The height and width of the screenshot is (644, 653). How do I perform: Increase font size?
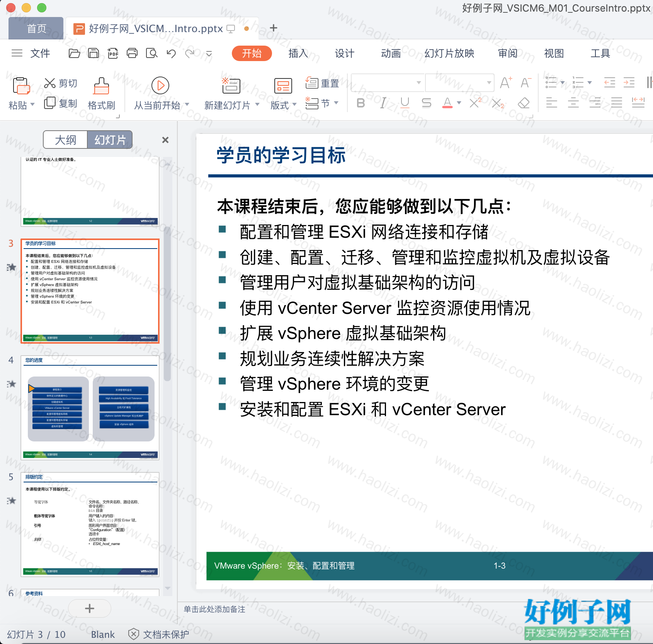click(506, 83)
